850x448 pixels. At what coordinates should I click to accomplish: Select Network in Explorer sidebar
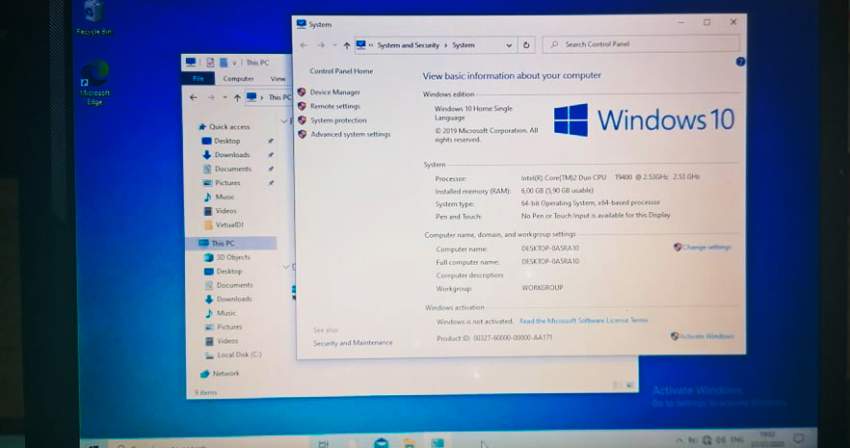coord(226,373)
